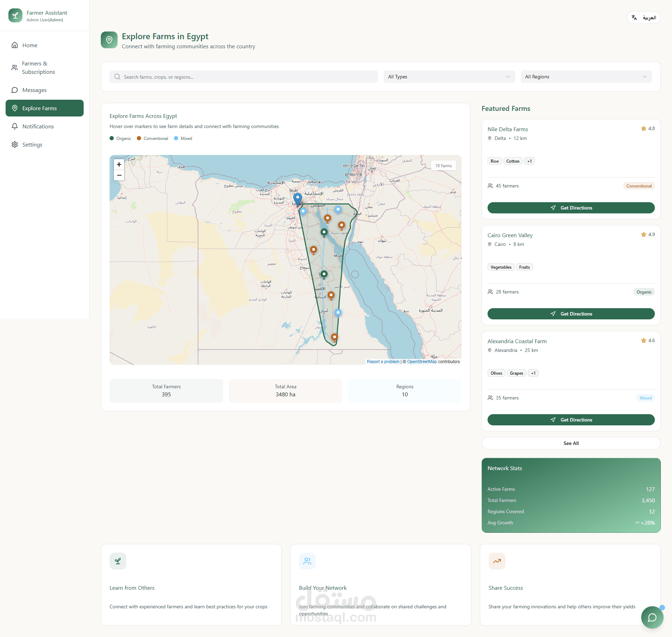The width and height of the screenshot is (672, 637).
Task: Click the See All featured farms button
Action: 571,443
